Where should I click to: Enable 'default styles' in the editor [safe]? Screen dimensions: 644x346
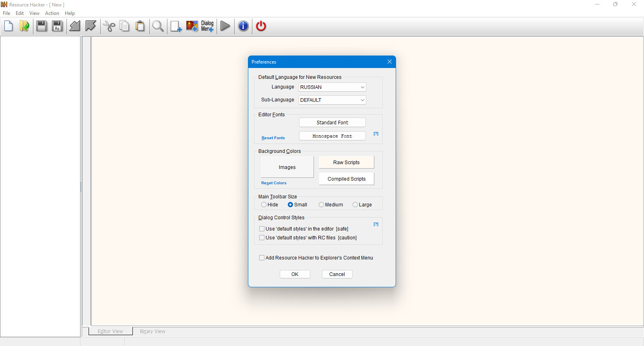[x=304, y=229]
